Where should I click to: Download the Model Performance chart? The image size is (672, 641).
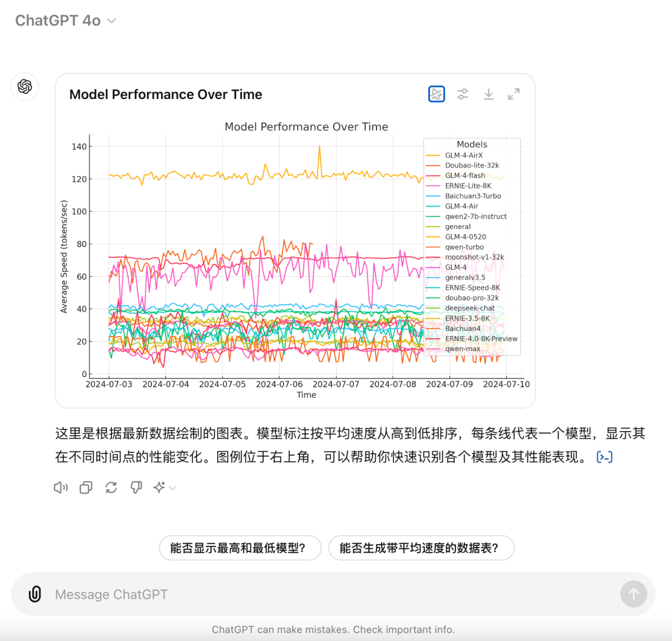pos(488,94)
